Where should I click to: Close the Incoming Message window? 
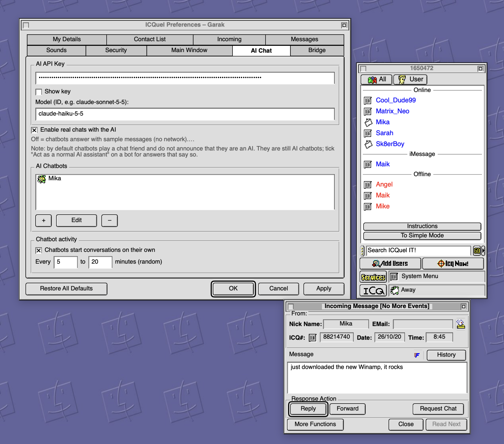click(406, 424)
